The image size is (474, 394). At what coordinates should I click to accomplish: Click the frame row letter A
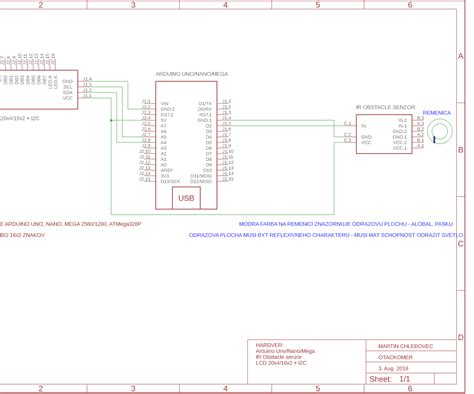pos(461,56)
